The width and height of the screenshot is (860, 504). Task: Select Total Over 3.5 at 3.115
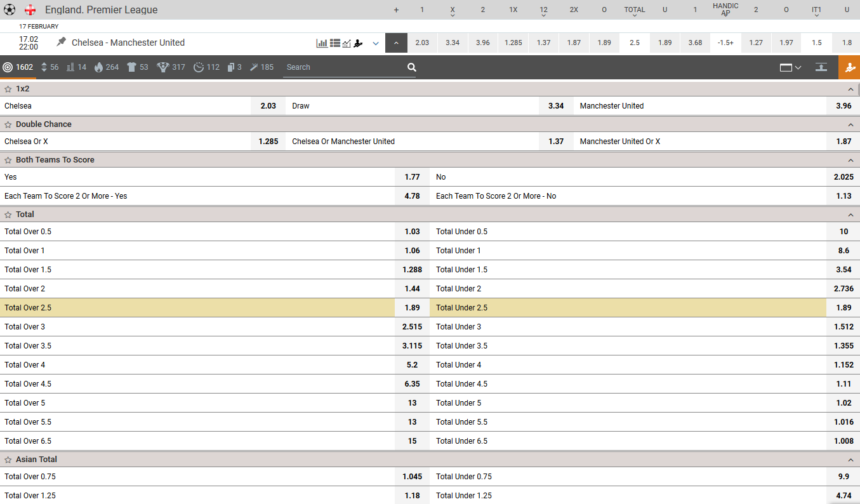[412, 346]
